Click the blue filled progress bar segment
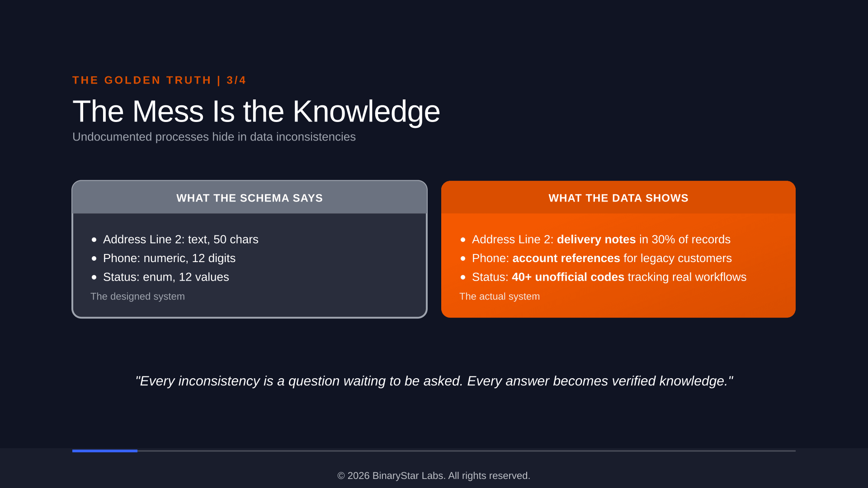This screenshot has height=488, width=868. (x=105, y=451)
